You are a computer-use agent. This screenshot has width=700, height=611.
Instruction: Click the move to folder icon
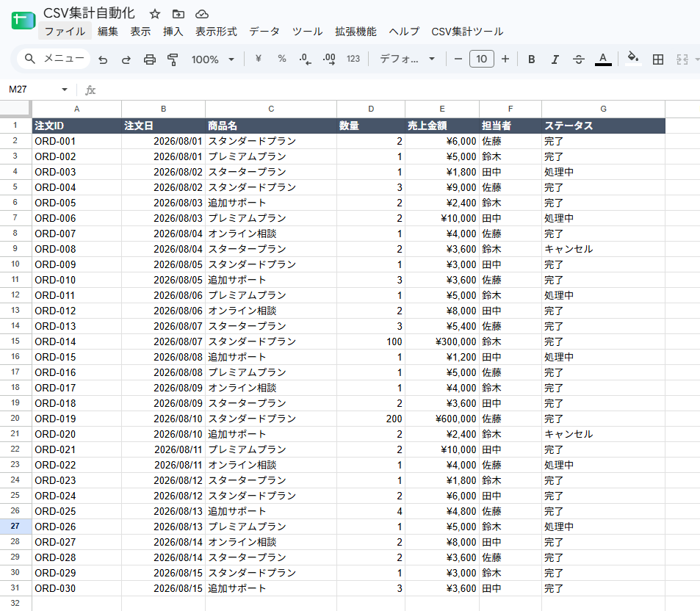[178, 14]
